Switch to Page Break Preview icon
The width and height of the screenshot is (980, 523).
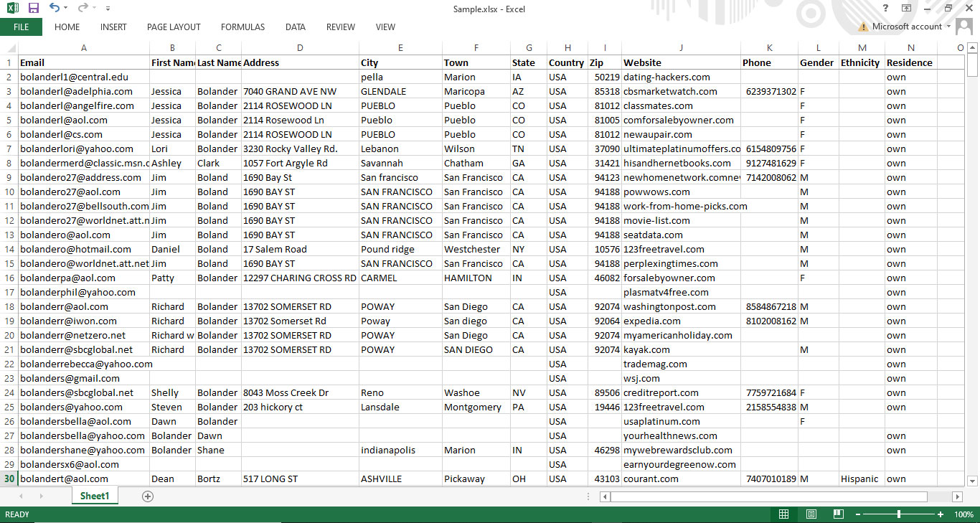839,514
